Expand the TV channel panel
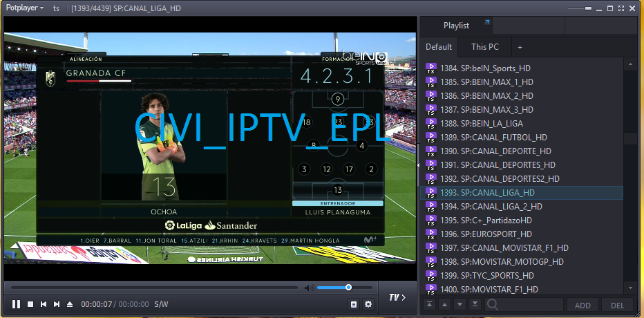 (x=397, y=298)
